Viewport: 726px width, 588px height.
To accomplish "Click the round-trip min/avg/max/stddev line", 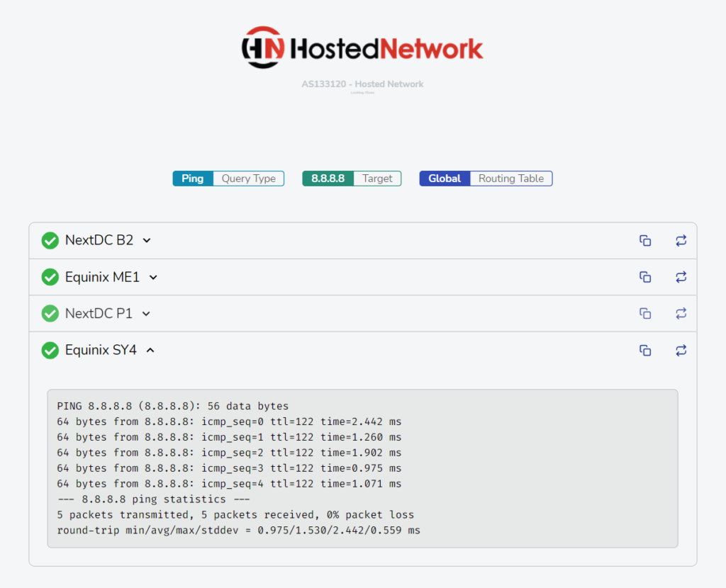I will tap(238, 530).
